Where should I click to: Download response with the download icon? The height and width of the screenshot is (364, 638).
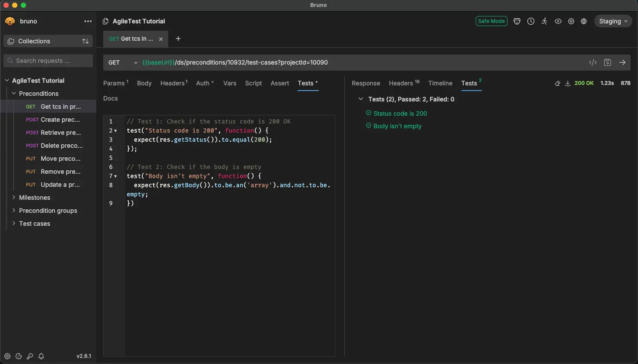[x=567, y=83]
